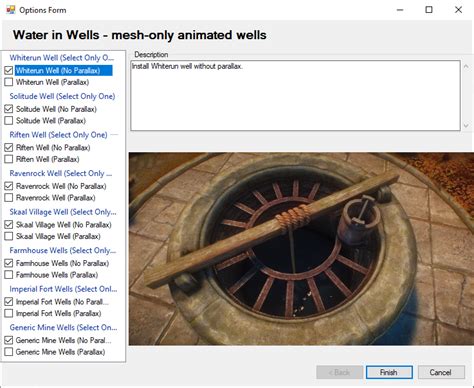Image resolution: width=474 pixels, height=388 pixels.
Task: Minimize the Options Form window
Action: coord(400,10)
